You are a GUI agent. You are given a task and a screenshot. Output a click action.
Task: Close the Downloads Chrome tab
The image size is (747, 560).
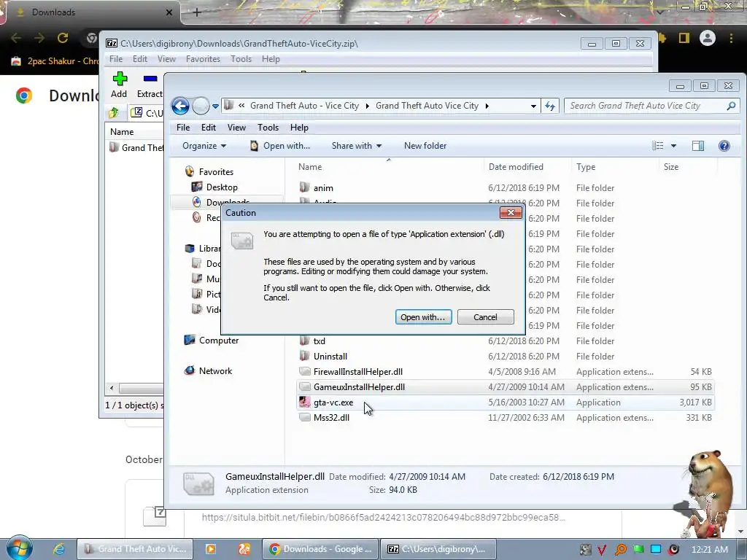click(169, 12)
